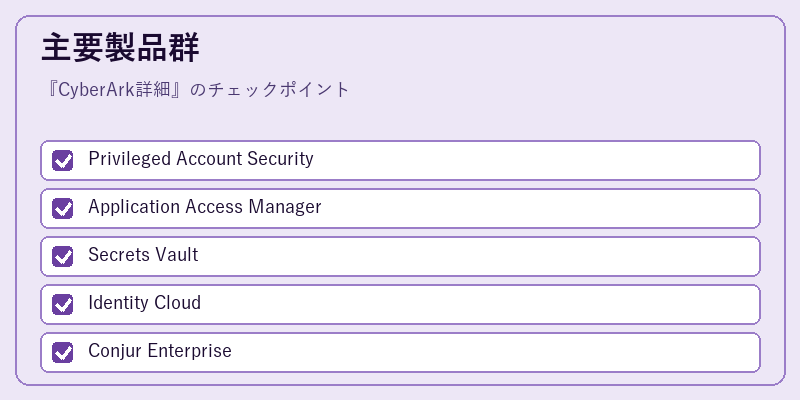
Task: Untick the Identity Cloud checkbox
Action: tap(62, 304)
